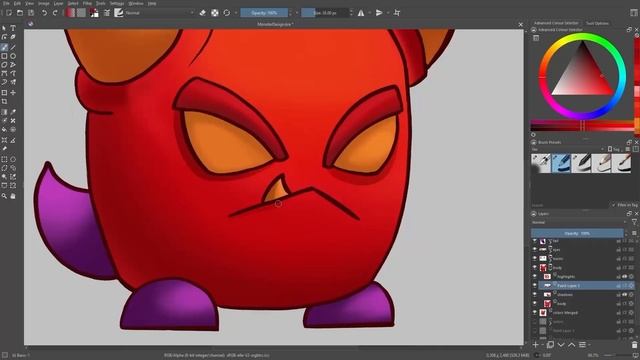Viewport: 640px width, 360px height.
Task: Redo the last undone action
Action: click(55, 13)
